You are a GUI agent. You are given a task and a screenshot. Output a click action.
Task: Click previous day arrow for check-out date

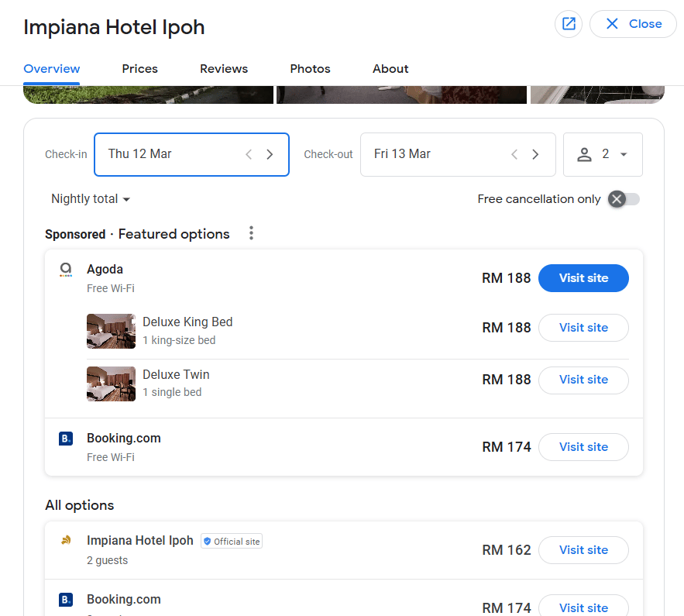(514, 154)
